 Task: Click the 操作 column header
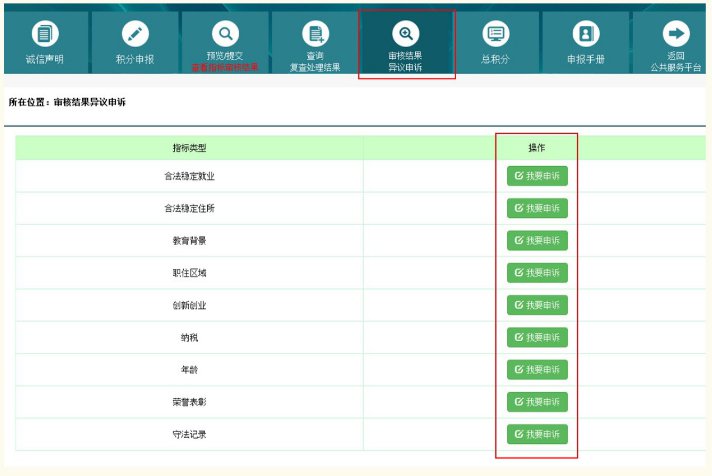click(x=537, y=148)
